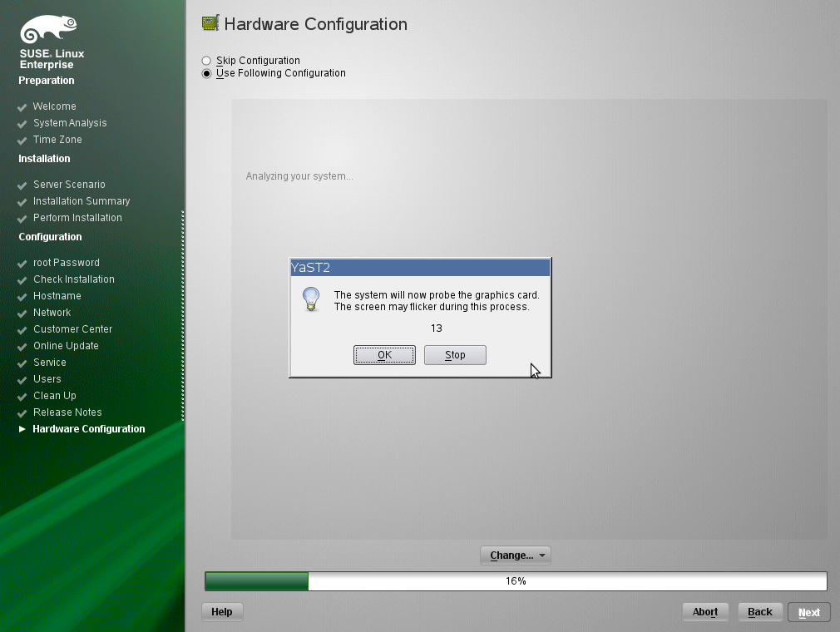Click the Time Zone step label
Image resolution: width=840 pixels, height=632 pixels.
coord(58,139)
